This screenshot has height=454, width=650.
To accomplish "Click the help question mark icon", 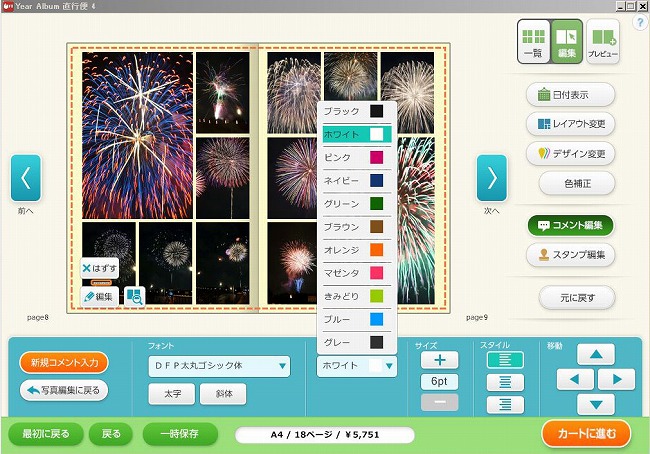I will click(x=640, y=22).
